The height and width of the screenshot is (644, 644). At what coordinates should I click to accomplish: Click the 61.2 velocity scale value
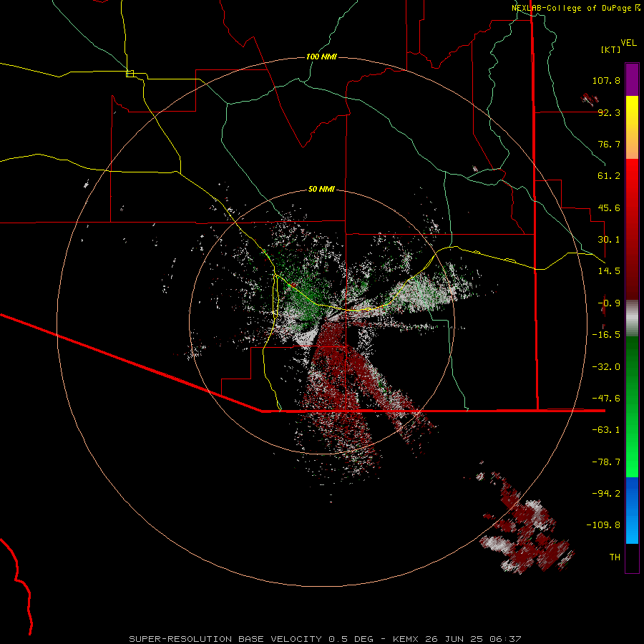609,176
